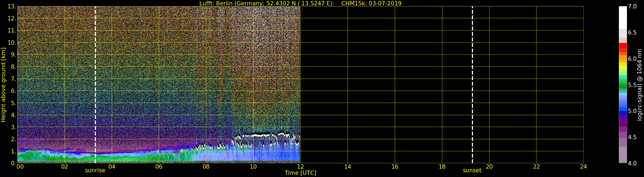
Task: Click the time axis tick label '08'
Action: (206, 167)
